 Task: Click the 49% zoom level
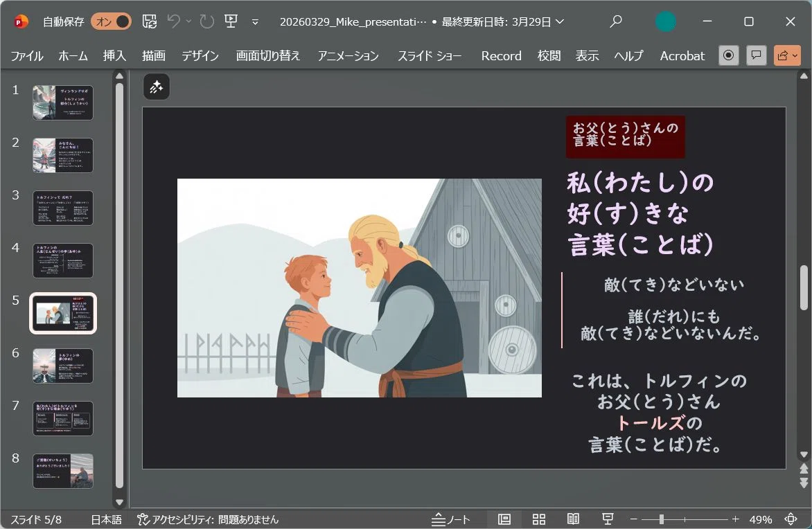click(x=760, y=520)
